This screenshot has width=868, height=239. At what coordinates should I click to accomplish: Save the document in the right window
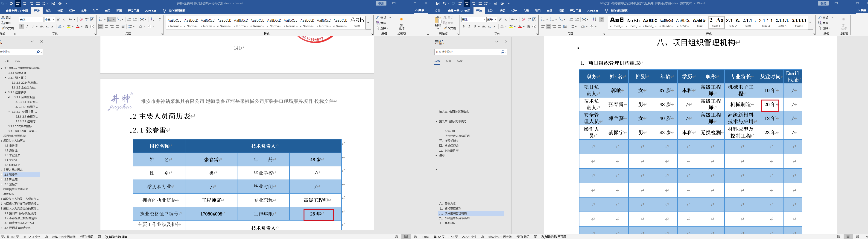pos(438,3)
